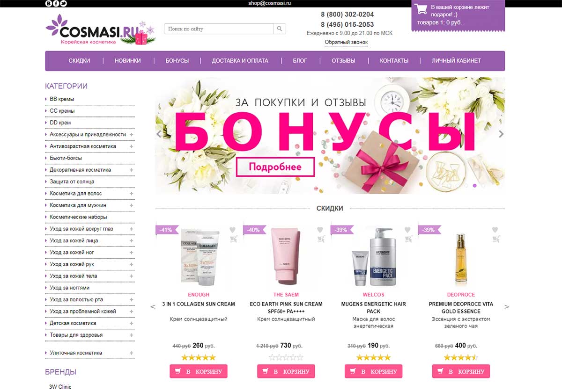Select the highlighted purple banner pagination dot

[x=474, y=186]
